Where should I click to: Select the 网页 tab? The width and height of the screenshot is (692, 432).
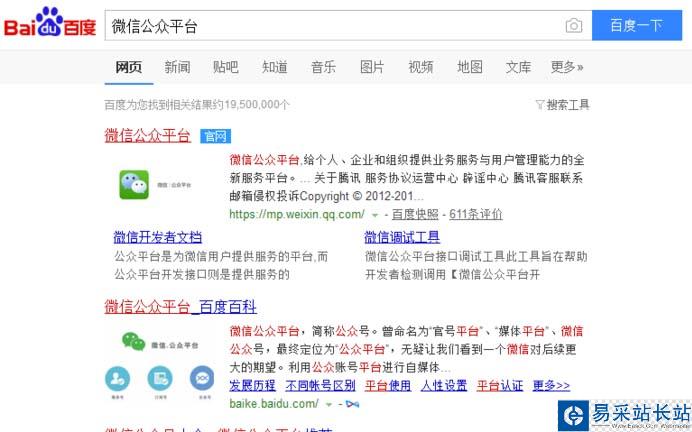pos(128,67)
